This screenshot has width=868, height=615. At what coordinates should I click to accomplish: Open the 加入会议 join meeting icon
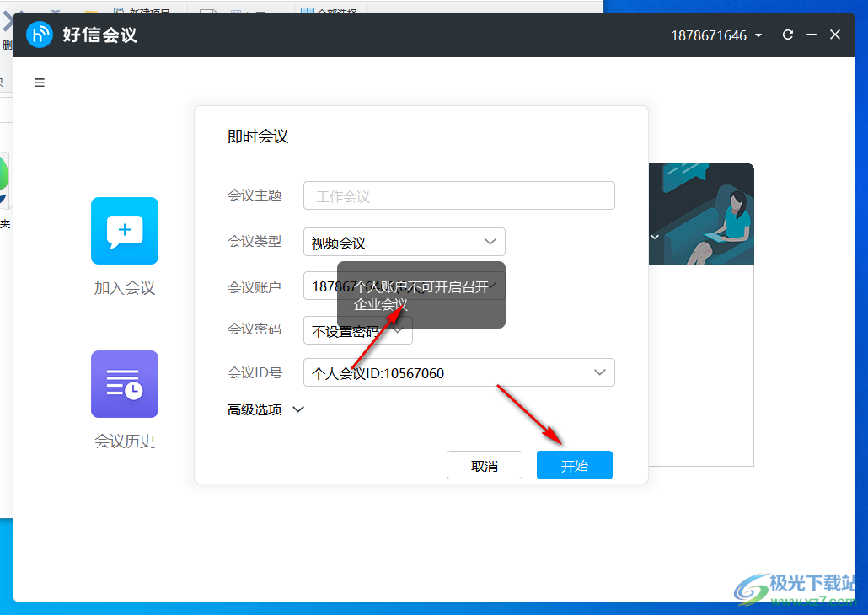[125, 231]
